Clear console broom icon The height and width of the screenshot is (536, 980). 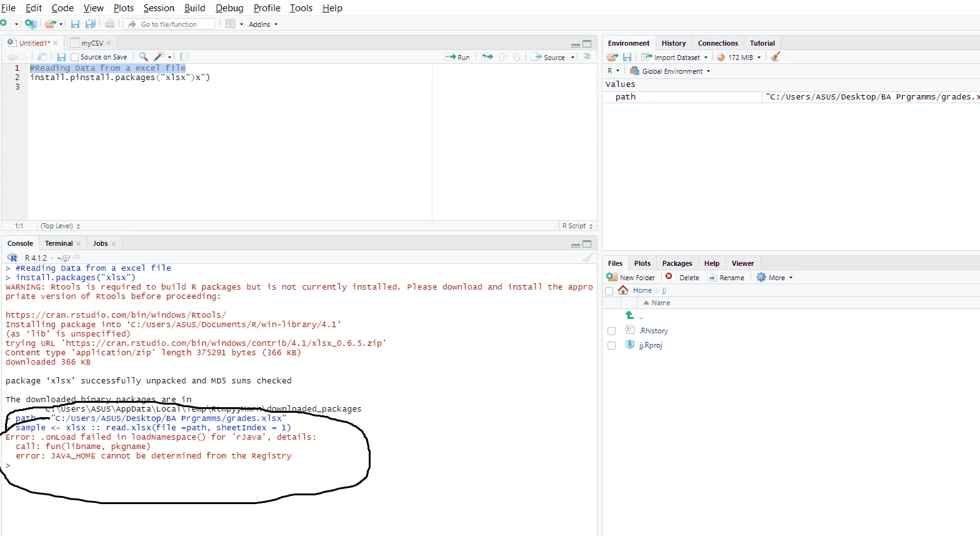tap(587, 258)
